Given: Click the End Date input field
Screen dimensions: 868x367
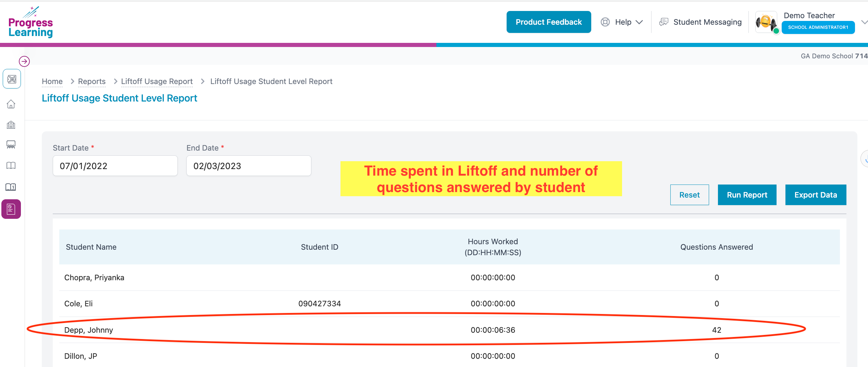Looking at the screenshot, I should coord(249,166).
